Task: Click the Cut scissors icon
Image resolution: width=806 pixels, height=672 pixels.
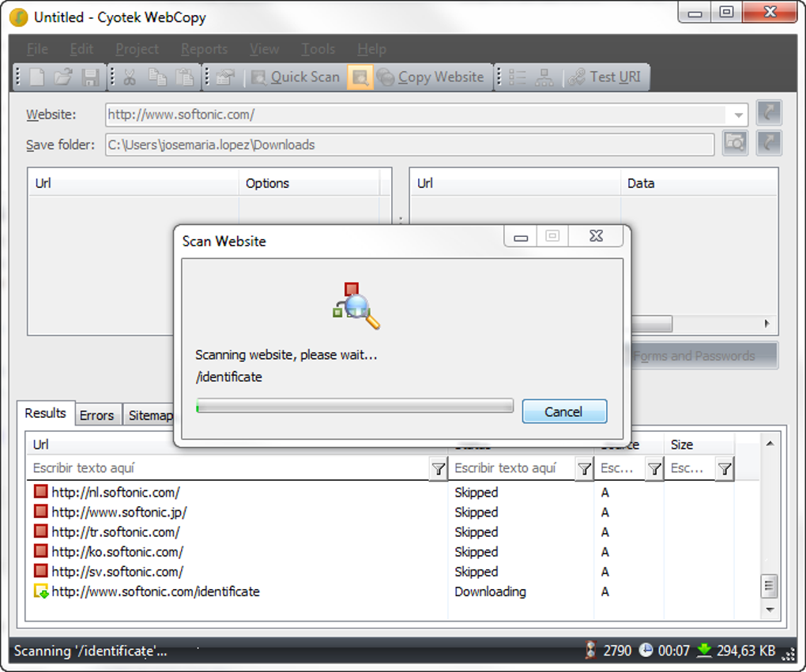Action: click(x=130, y=77)
